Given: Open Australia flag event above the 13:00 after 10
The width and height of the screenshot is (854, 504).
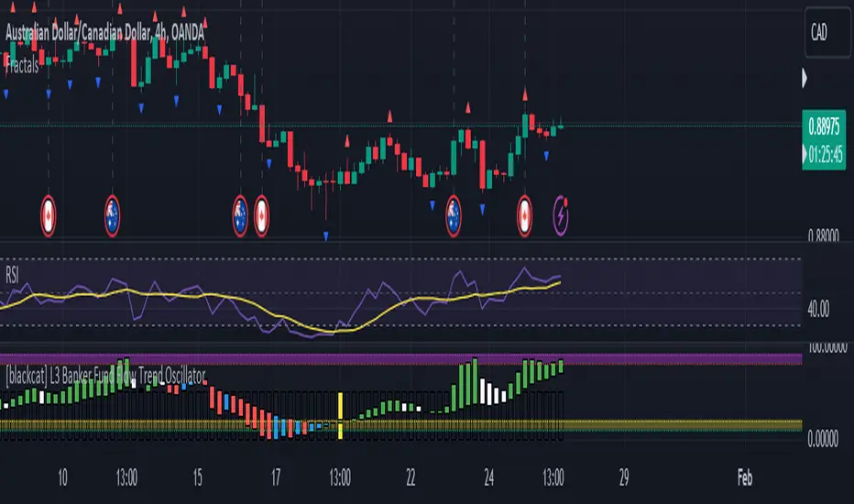Looking at the screenshot, I should [x=112, y=215].
